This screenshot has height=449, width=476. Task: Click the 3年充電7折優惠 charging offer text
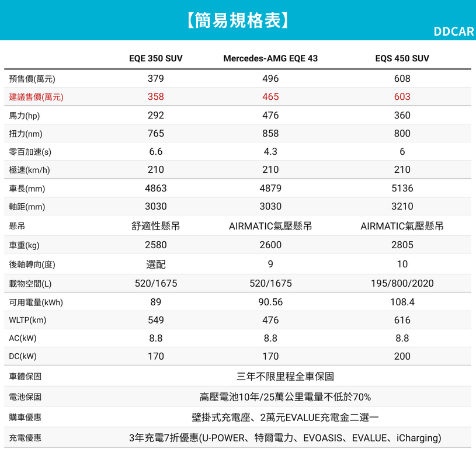point(285,438)
